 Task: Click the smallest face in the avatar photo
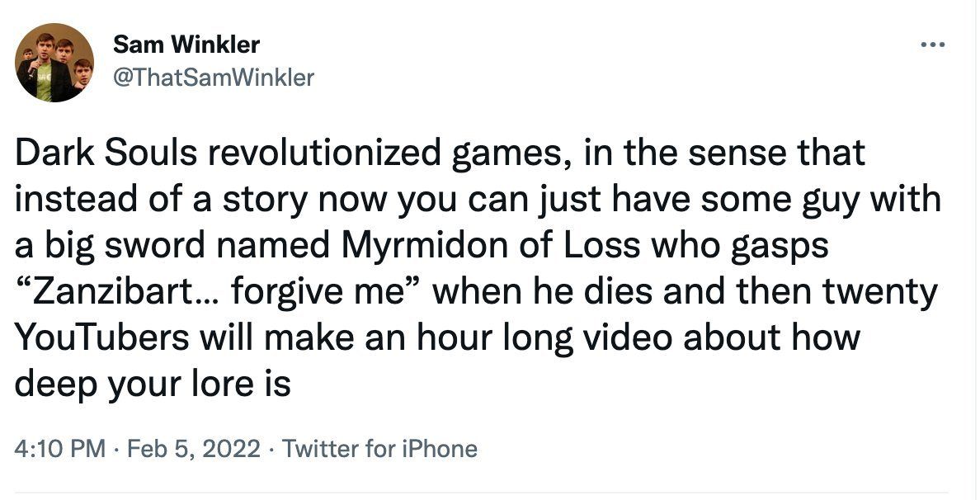tap(27, 54)
